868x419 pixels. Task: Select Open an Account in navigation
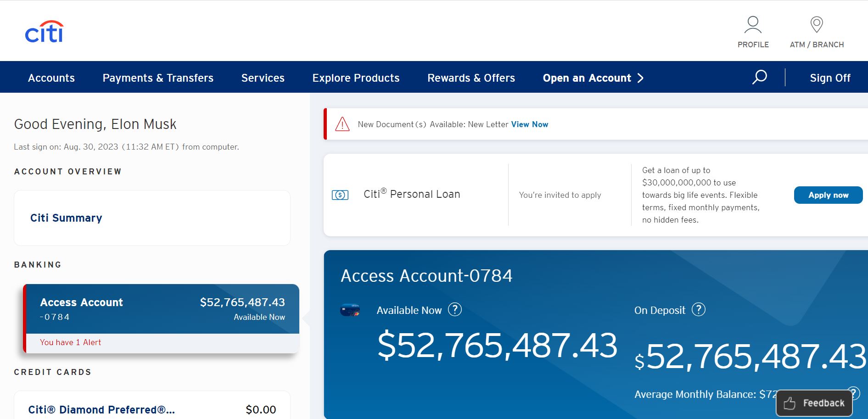[x=587, y=78]
